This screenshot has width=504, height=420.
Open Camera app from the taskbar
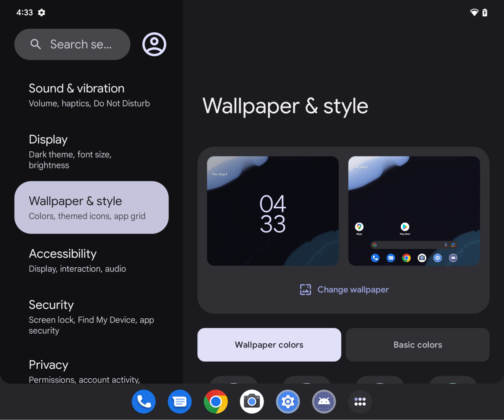click(x=252, y=401)
